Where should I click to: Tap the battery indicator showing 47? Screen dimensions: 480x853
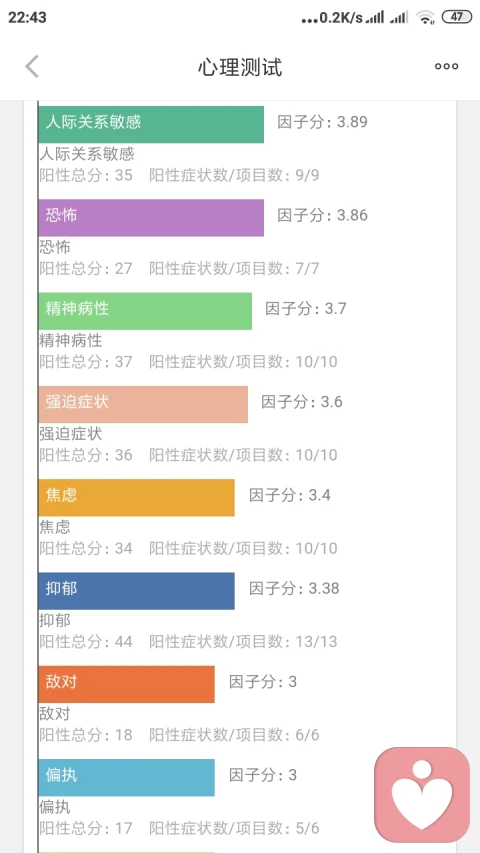pyautogui.click(x=457, y=17)
